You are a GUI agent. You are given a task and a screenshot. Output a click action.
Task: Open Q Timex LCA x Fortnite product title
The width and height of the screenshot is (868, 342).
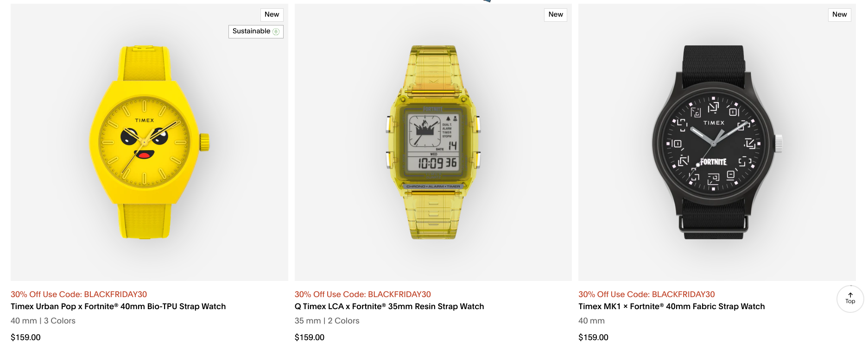[x=389, y=306]
